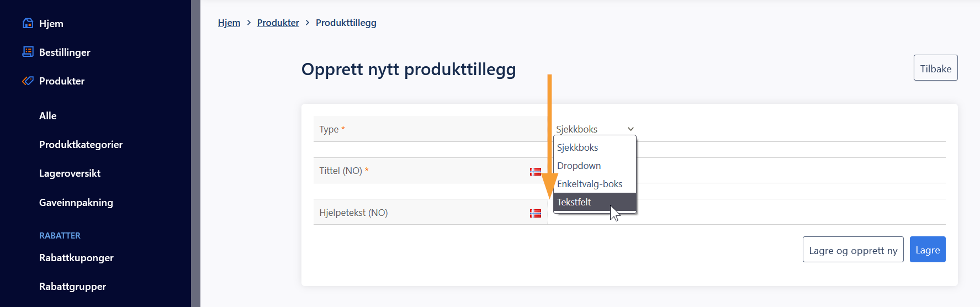Click the Produkter tag icon
The image size is (980, 307).
(28, 81)
